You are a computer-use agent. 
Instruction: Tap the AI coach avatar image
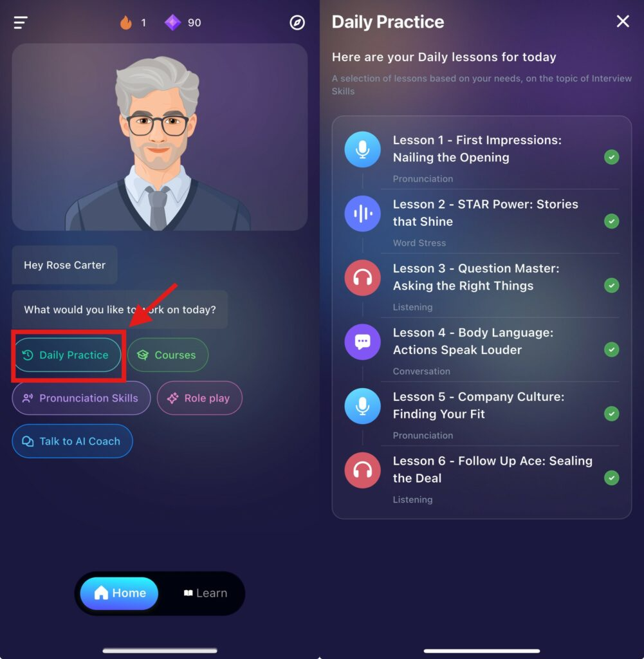tap(160, 137)
